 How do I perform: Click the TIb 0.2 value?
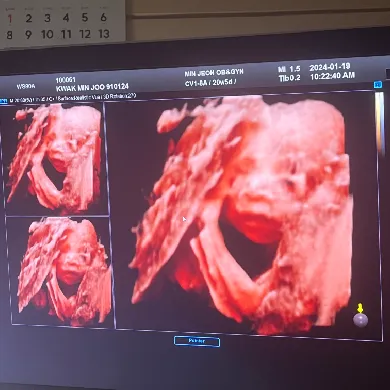(x=289, y=78)
